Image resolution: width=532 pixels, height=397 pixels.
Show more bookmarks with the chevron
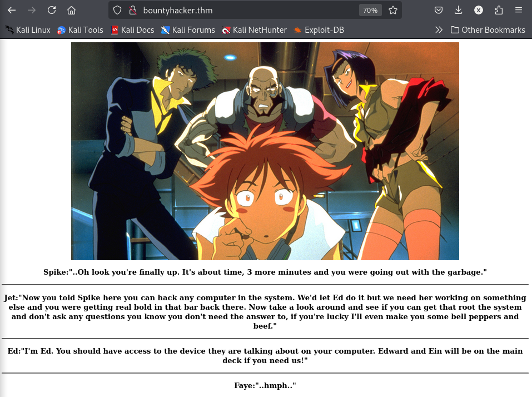pos(439,30)
